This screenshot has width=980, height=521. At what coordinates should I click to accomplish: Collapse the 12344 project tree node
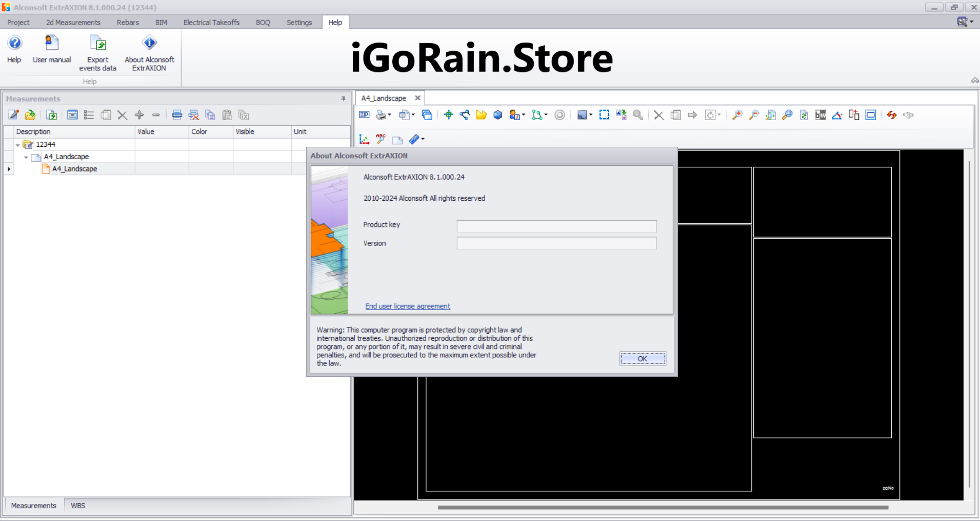point(18,145)
